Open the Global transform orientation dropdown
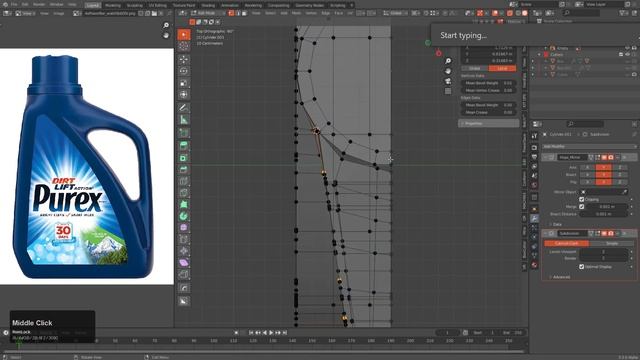Viewport: 640px width, 360px height. (x=394, y=13)
